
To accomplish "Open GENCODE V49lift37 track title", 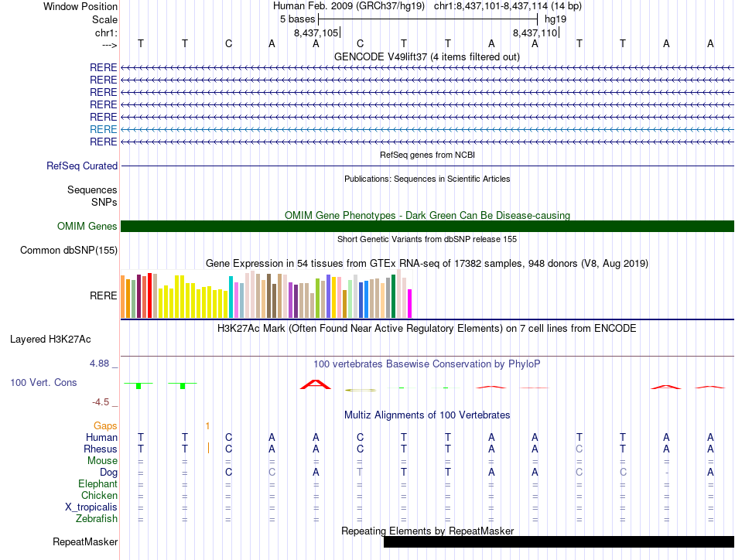I will tap(426, 56).
